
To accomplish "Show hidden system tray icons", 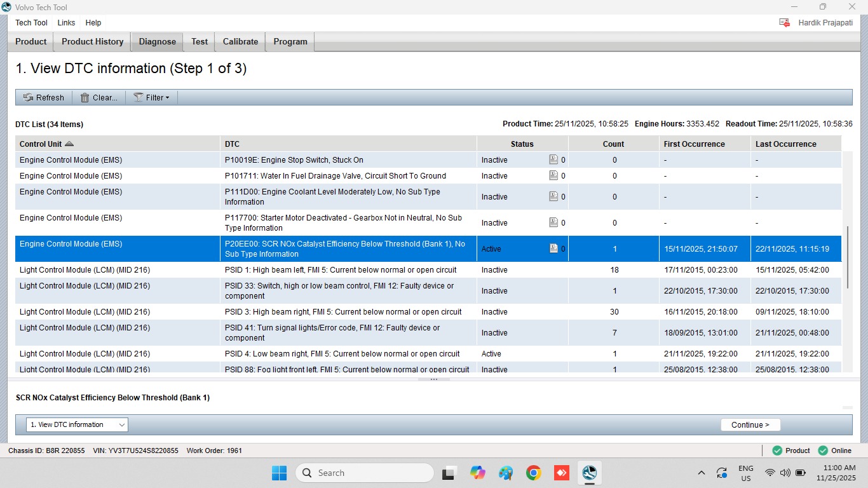I will click(702, 473).
